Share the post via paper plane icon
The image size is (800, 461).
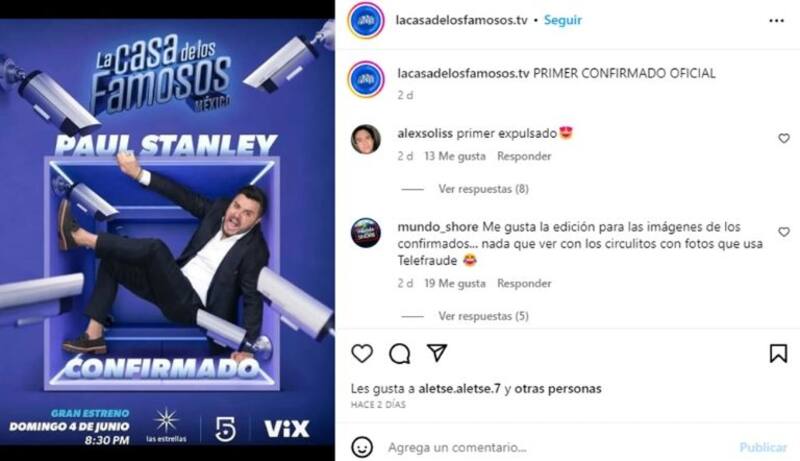point(437,352)
